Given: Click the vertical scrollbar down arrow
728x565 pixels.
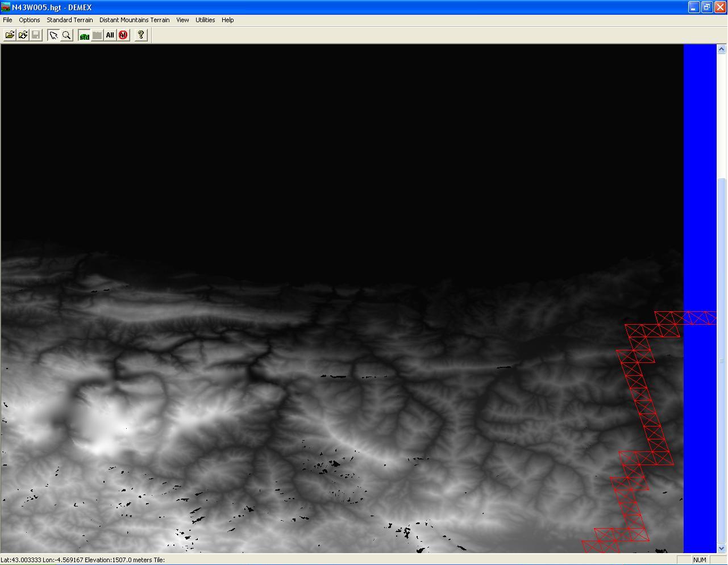Looking at the screenshot, I should coord(722,549).
